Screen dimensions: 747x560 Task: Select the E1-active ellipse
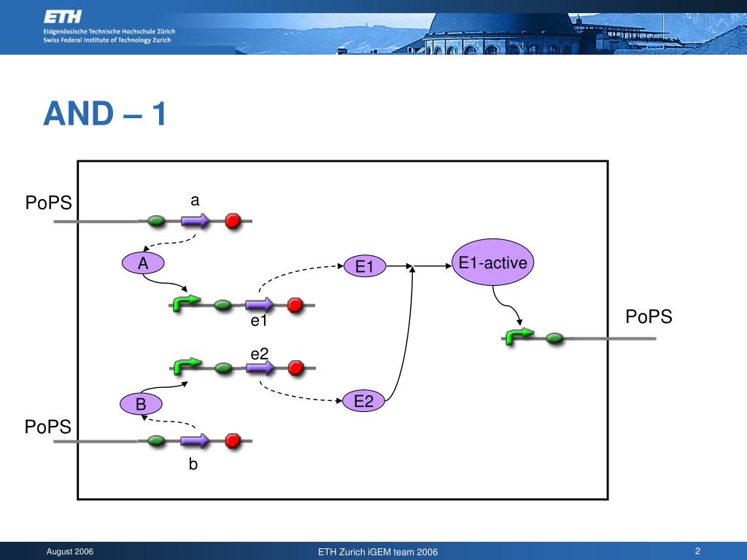tap(492, 262)
